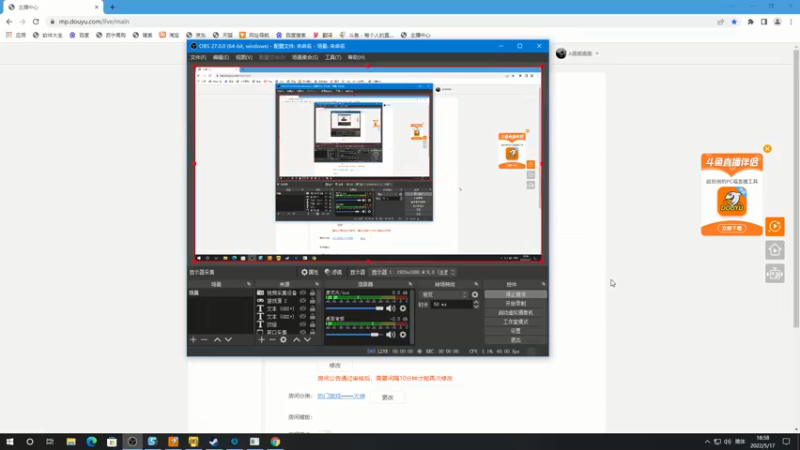Mute the 麦克风/Aux channel
The image size is (800, 450).
pos(390,308)
